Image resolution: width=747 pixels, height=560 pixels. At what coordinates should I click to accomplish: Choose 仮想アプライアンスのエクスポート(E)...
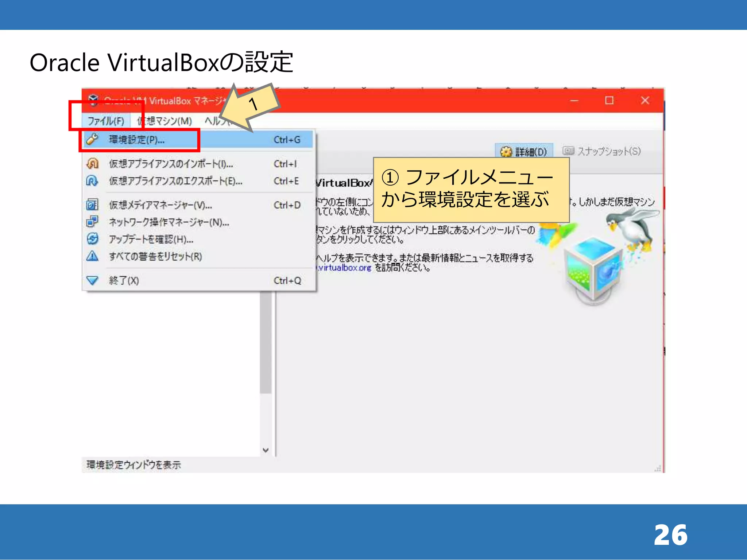point(198,181)
